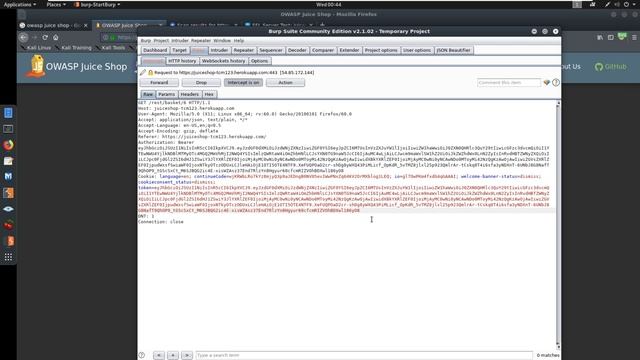The image size is (640, 360).
Task: Open Maltego from the dock
Action: 8,176
